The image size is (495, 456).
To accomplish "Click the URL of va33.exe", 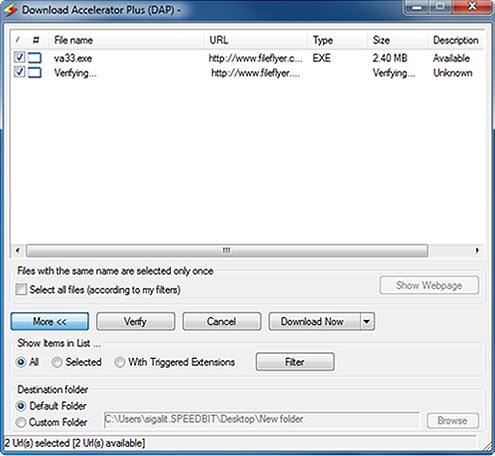I will tap(256, 58).
